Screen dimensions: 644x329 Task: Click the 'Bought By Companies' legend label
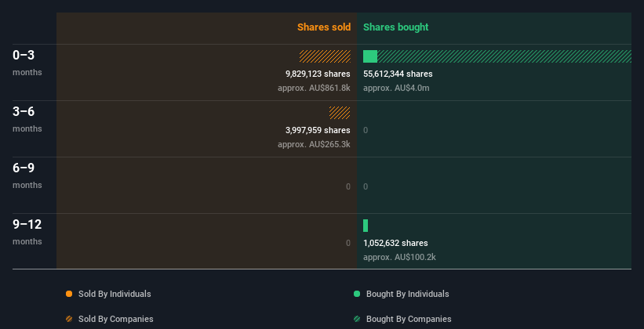[409, 319]
